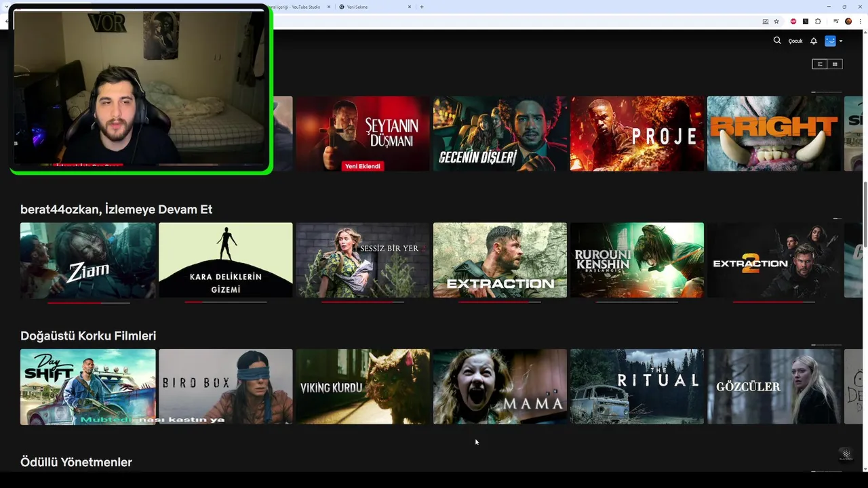
Task: Click the Chrome profile avatar
Action: pos(848,21)
